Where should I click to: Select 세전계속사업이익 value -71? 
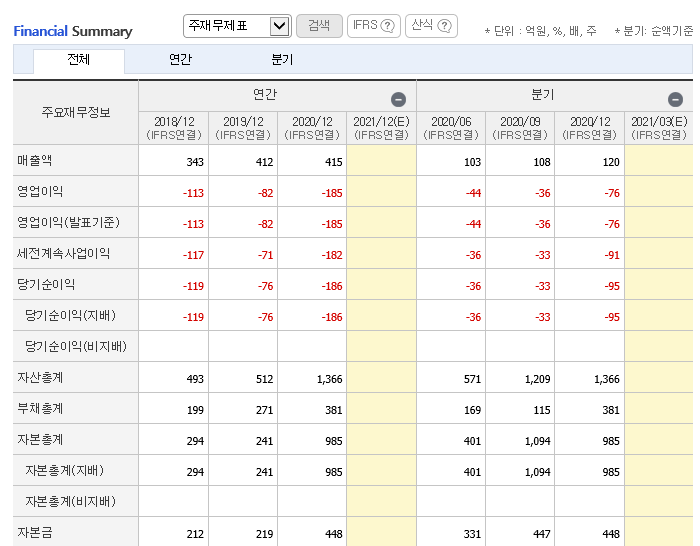point(265,255)
